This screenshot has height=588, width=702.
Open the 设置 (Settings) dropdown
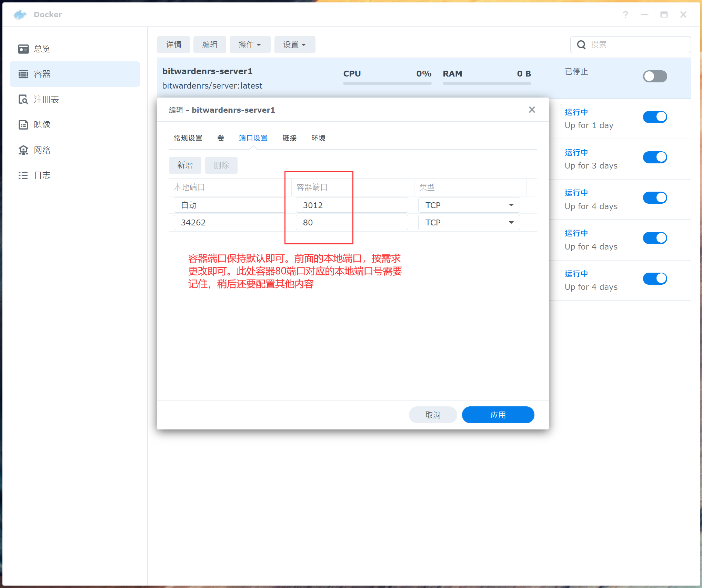click(x=295, y=45)
